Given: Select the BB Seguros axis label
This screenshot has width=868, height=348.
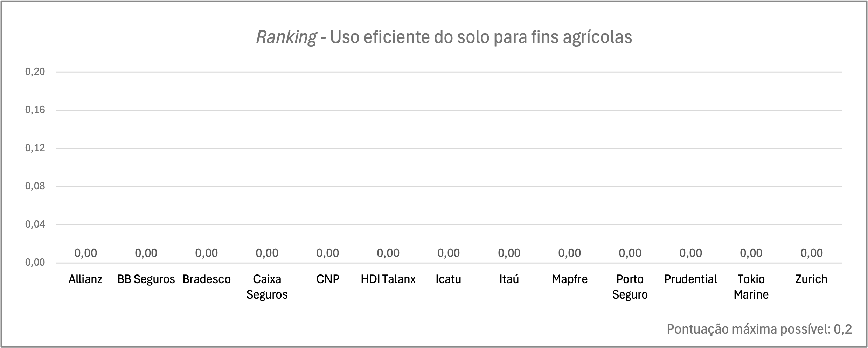Looking at the screenshot, I should coord(146,279).
